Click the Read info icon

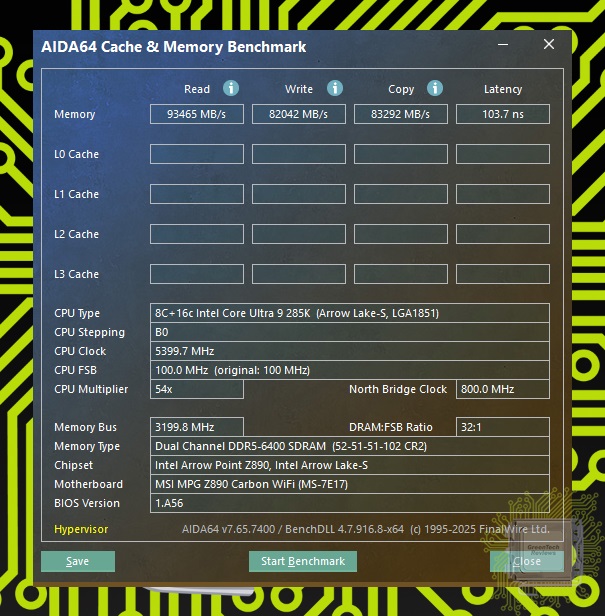[x=231, y=88]
